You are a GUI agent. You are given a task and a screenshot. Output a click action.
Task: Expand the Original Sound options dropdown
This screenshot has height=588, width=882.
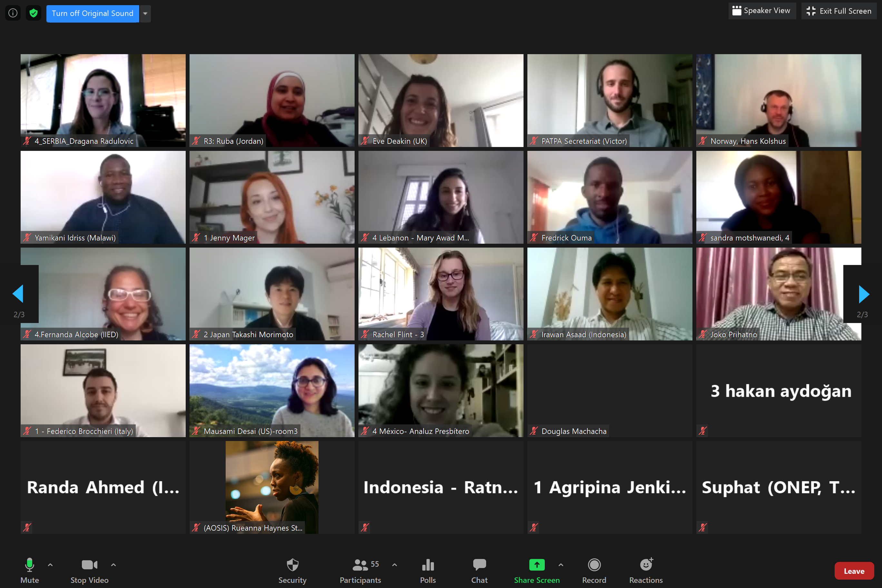click(x=145, y=13)
